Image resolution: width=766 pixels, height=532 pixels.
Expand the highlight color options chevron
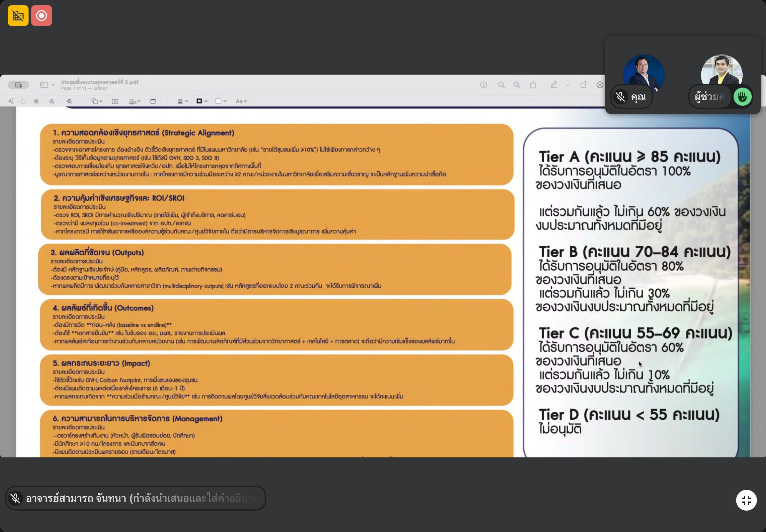click(568, 85)
